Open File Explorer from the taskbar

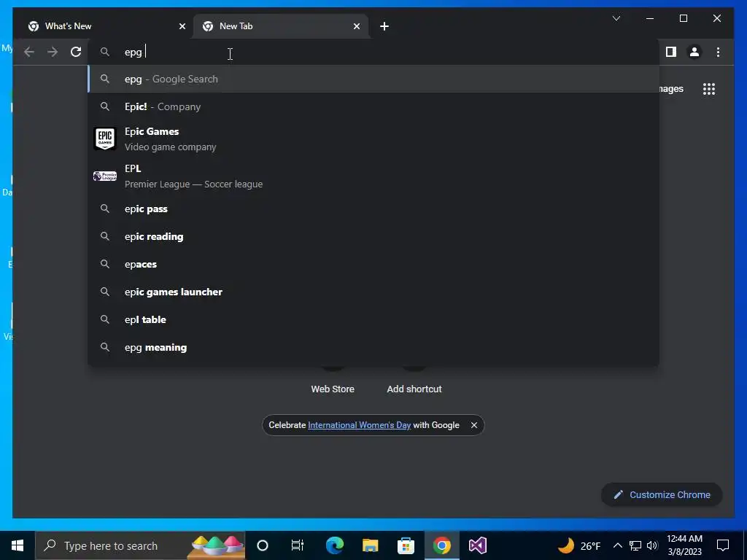[x=370, y=545]
